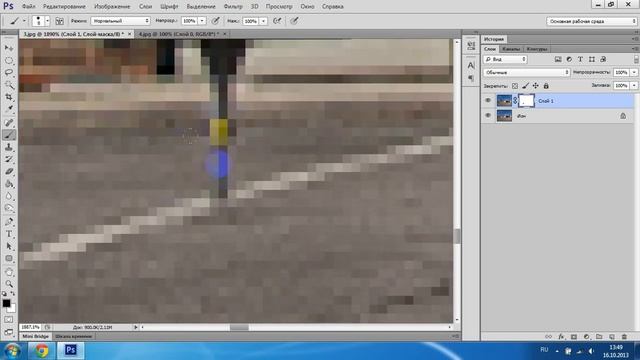Toggle pressure control for opacity
640x360 pixels.
click(x=216, y=21)
